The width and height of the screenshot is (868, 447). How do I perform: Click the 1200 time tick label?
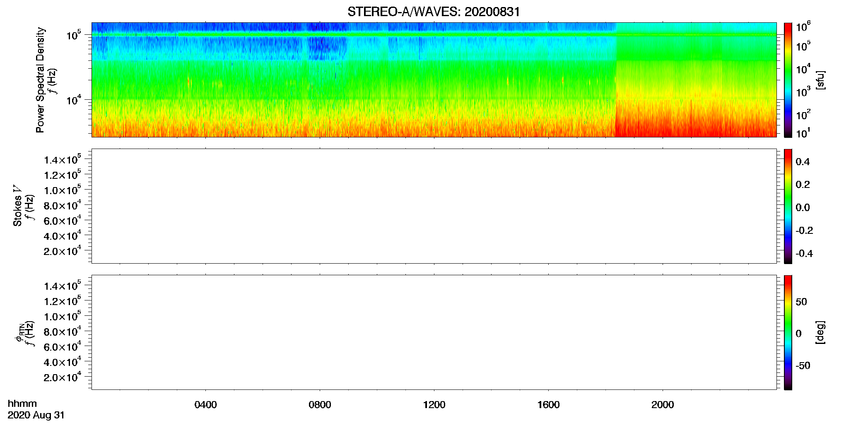(x=434, y=405)
